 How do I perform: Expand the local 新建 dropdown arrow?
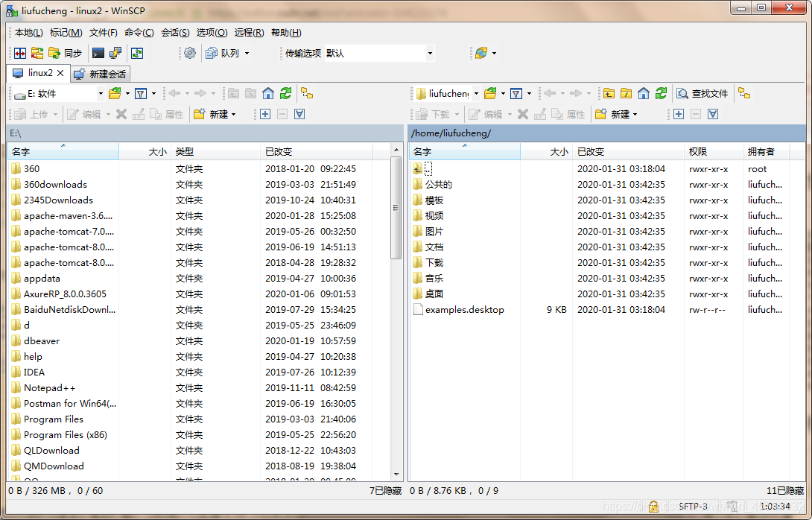point(234,115)
